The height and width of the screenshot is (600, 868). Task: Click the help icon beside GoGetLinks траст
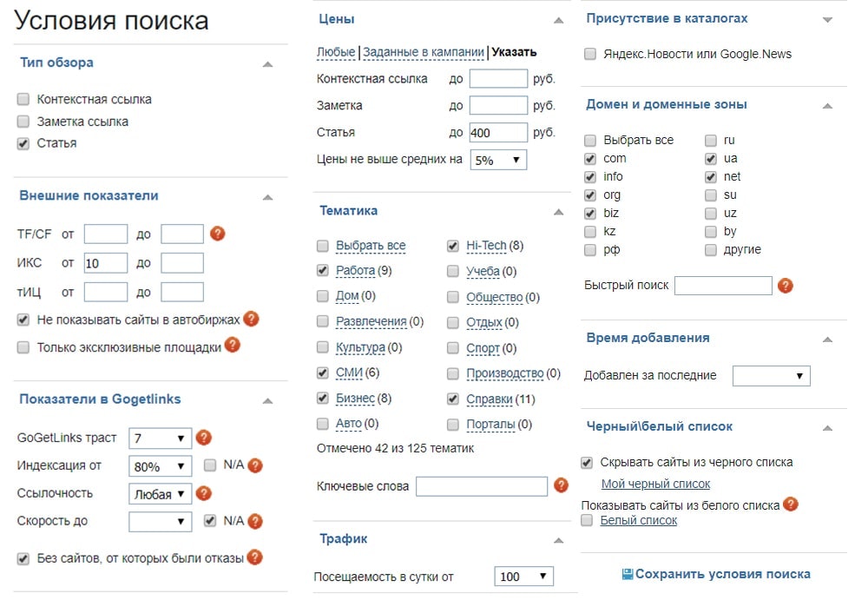pyautogui.click(x=203, y=438)
